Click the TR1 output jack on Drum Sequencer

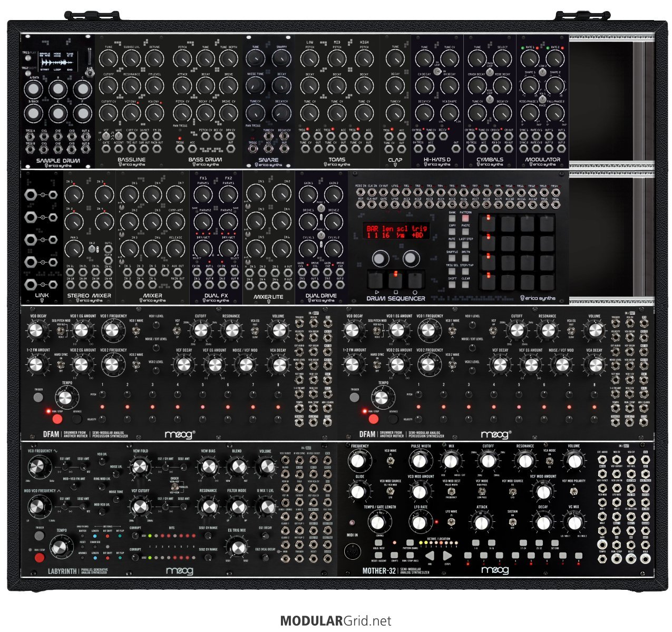pos(406,192)
